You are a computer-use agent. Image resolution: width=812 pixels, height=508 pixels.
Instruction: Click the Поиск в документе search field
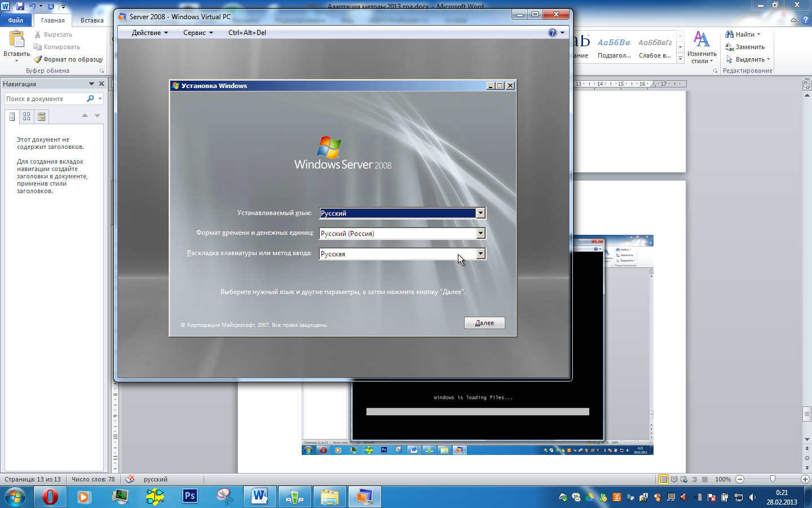click(45, 99)
